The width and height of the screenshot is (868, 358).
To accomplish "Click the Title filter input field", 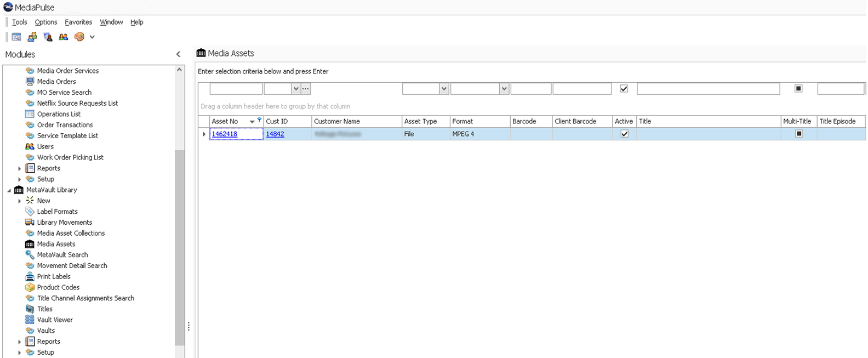I will (x=709, y=88).
